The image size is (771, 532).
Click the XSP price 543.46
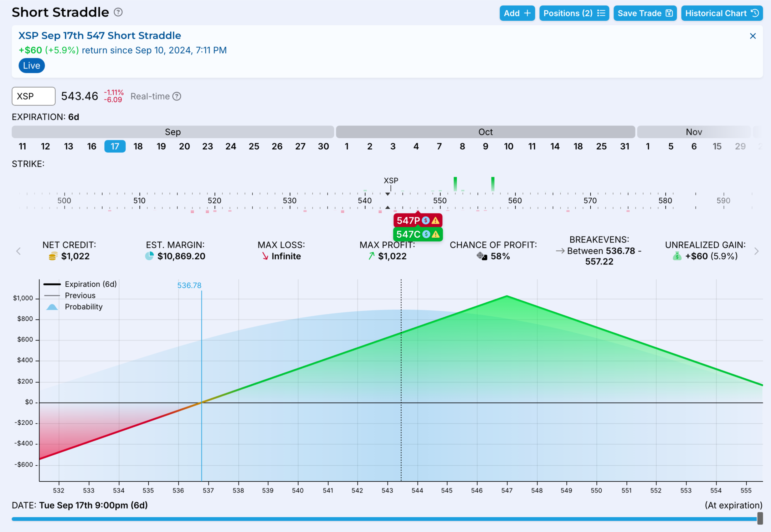(80, 96)
